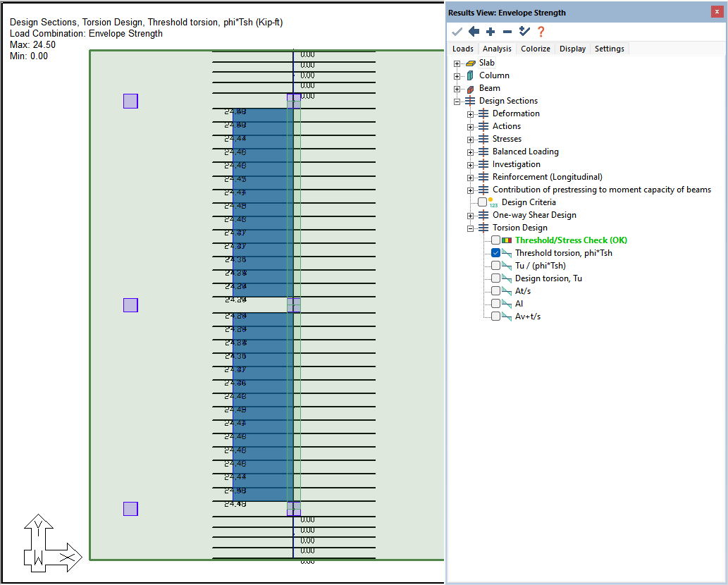
Task: Switch to the Colorize tab
Action: click(x=535, y=49)
